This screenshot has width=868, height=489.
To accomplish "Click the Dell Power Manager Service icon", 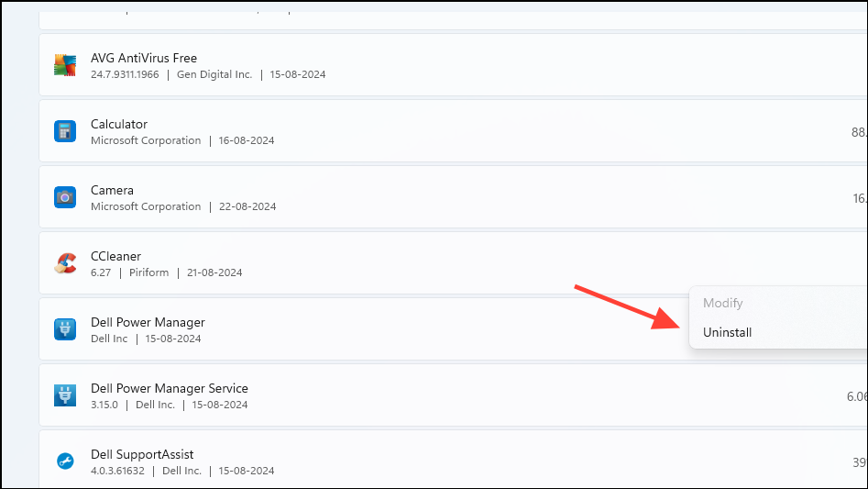I will (65, 395).
